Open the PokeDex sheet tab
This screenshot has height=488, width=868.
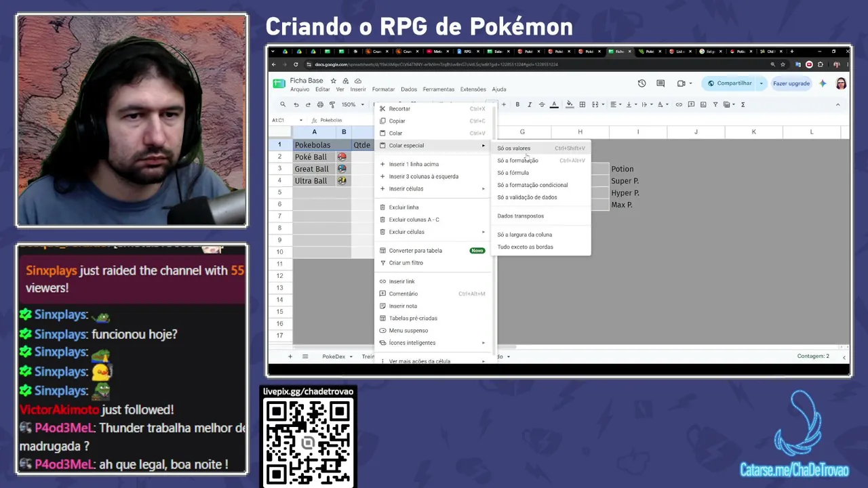coord(337,357)
